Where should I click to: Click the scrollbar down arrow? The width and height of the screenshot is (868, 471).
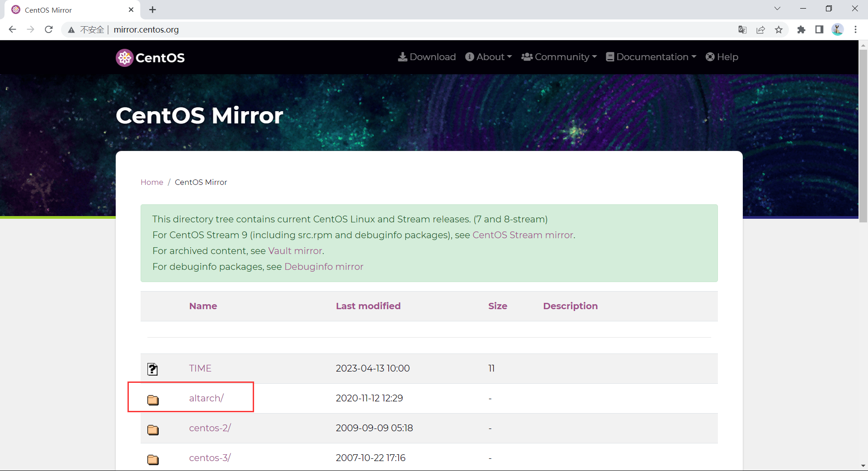863,466
